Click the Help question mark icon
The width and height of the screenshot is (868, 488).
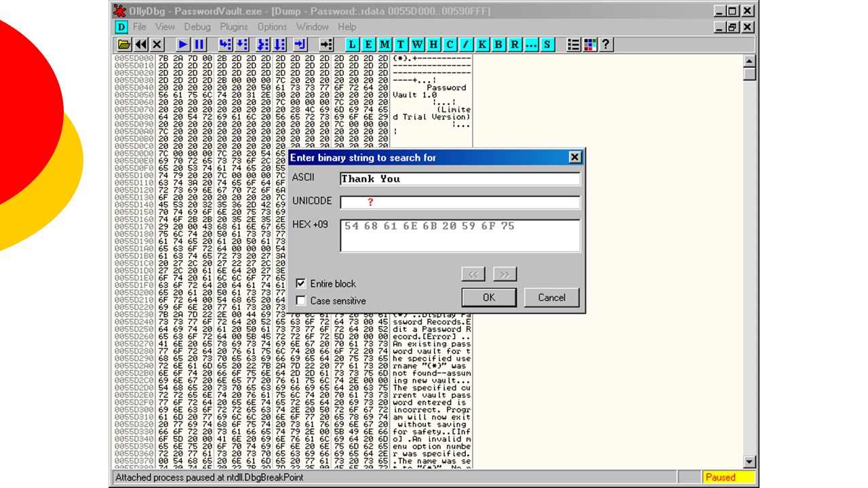(x=606, y=44)
